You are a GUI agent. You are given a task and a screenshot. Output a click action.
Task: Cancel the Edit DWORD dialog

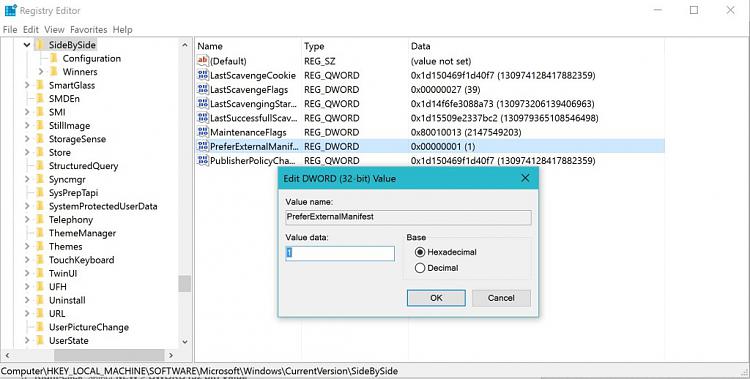501,298
